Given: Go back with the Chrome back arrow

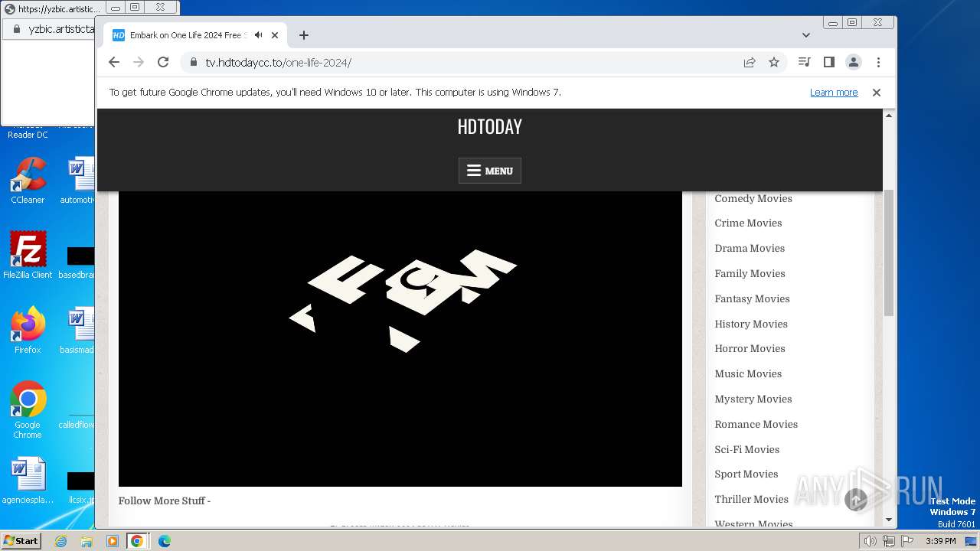Looking at the screenshot, I should 114,63.
